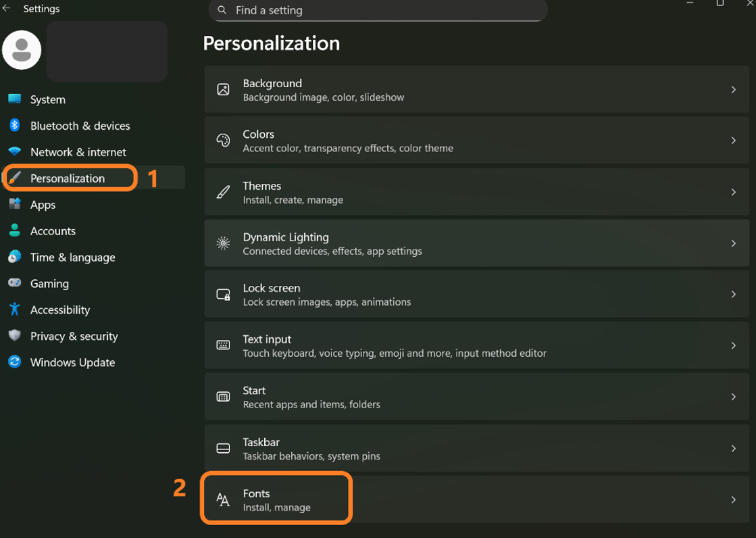
Task: Click the Time & language globe icon
Action: point(15,257)
